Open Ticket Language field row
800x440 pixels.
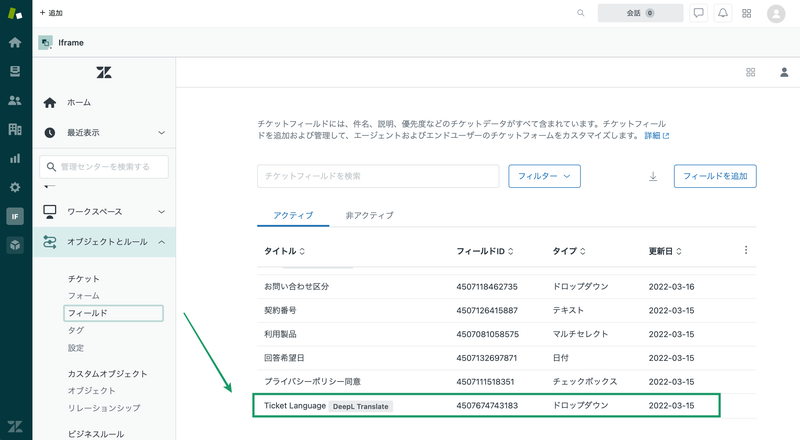coord(486,405)
